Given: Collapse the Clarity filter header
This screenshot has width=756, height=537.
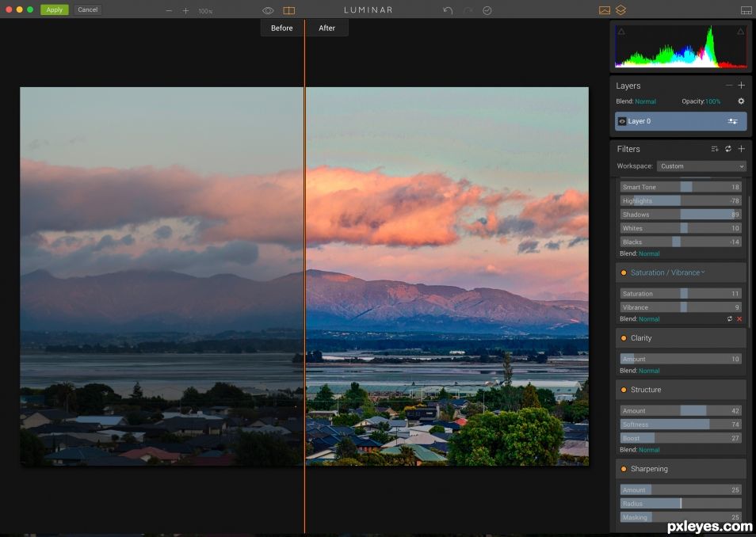Looking at the screenshot, I should click(681, 338).
